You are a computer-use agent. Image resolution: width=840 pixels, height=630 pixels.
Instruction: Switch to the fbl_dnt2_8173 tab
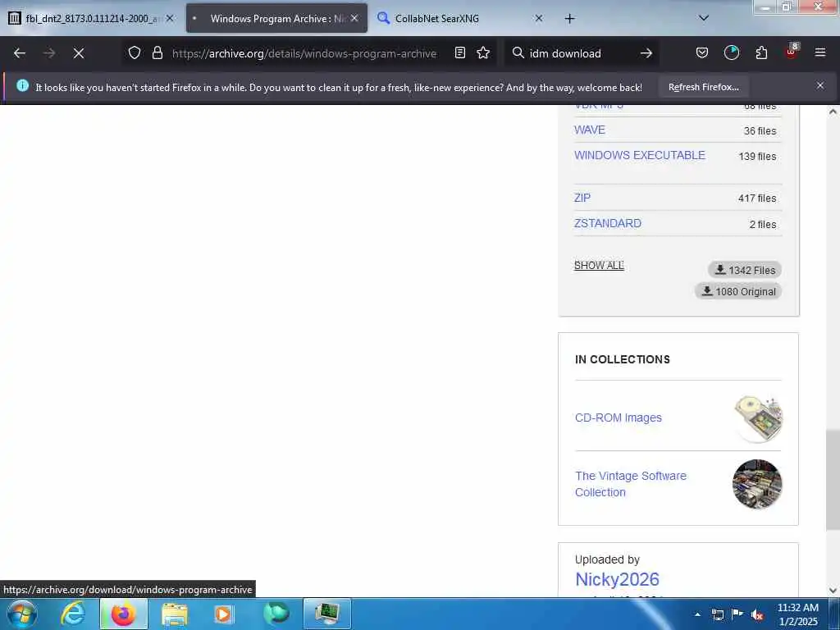[92, 19]
